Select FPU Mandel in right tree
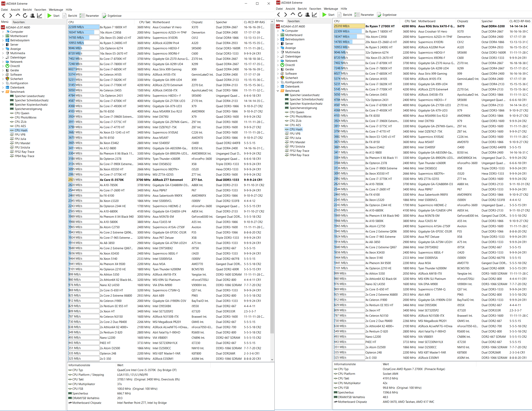532x411 pixels. [x=297, y=142]
